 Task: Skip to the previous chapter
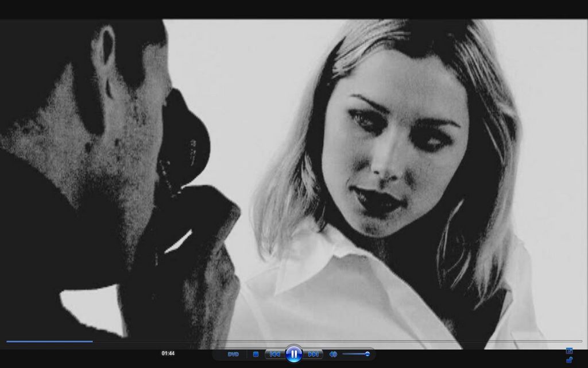coord(275,354)
